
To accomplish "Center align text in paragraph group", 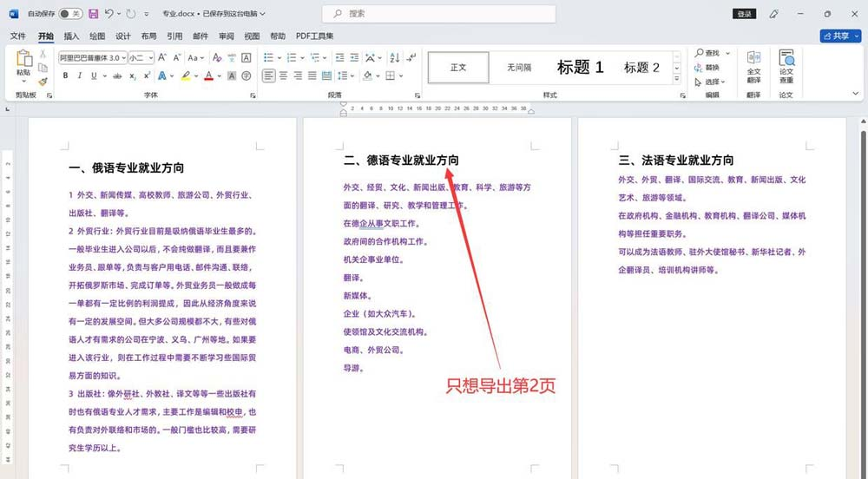I will (284, 75).
